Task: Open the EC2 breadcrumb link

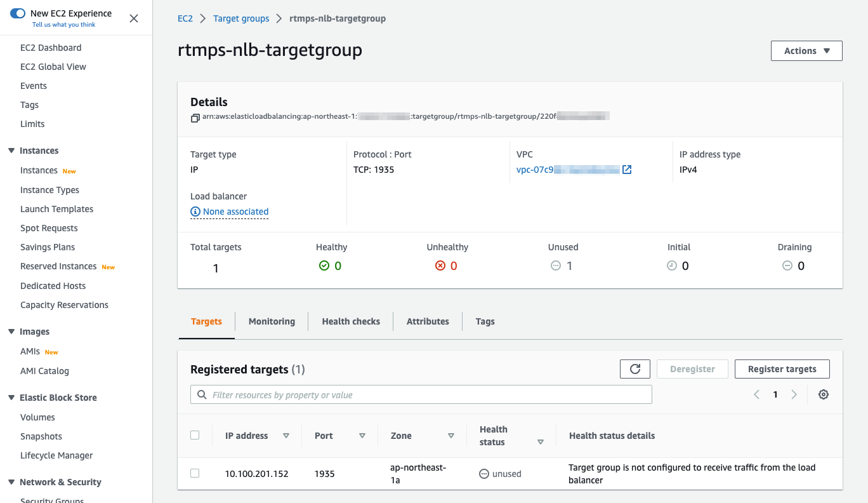Action: pos(185,18)
